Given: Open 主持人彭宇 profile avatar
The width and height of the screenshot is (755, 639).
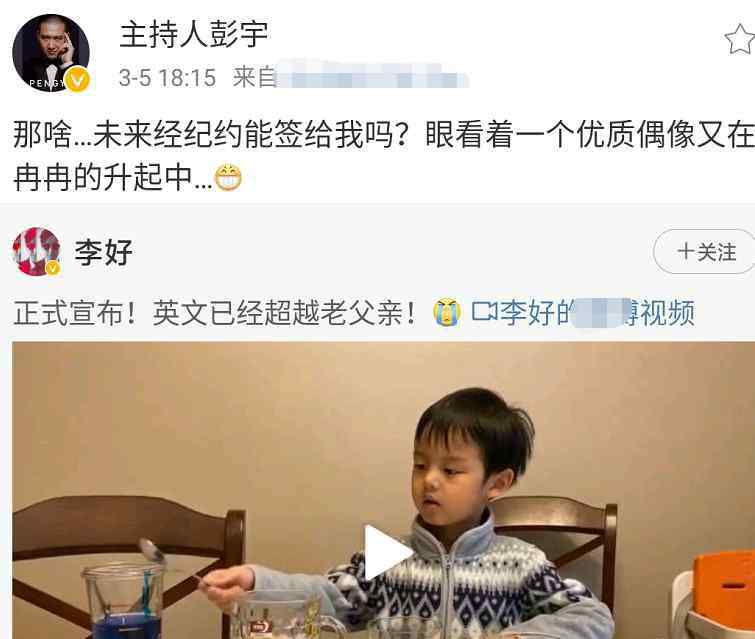Looking at the screenshot, I should coord(51,53).
